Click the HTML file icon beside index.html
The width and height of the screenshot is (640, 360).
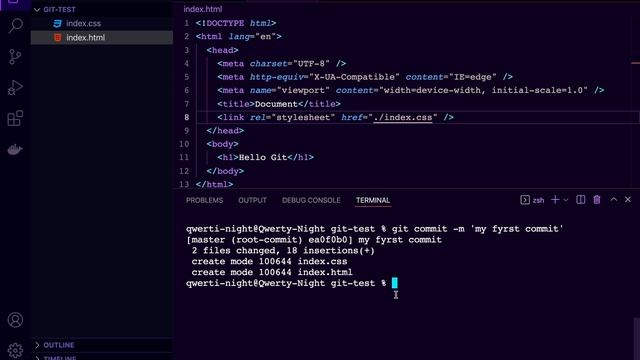(x=57, y=38)
